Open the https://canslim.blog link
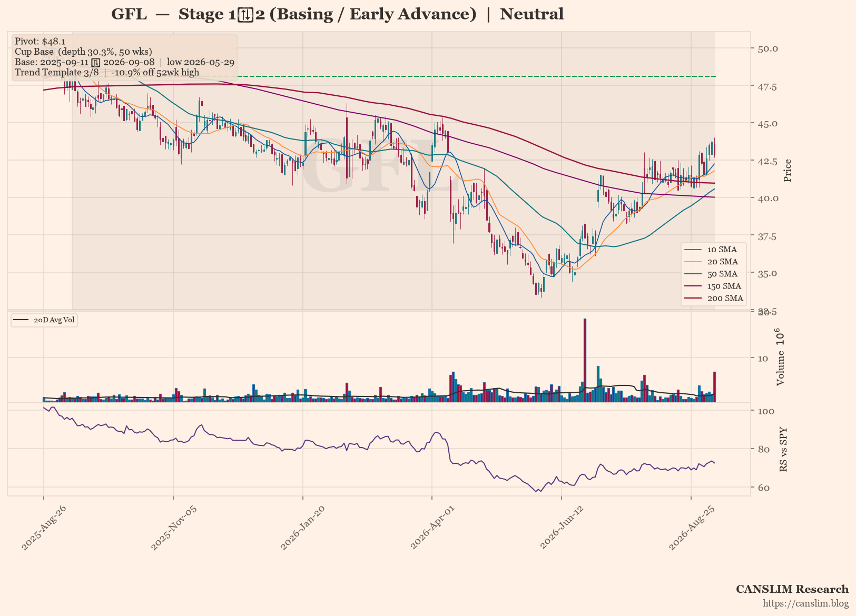856x616 pixels. coord(806,603)
